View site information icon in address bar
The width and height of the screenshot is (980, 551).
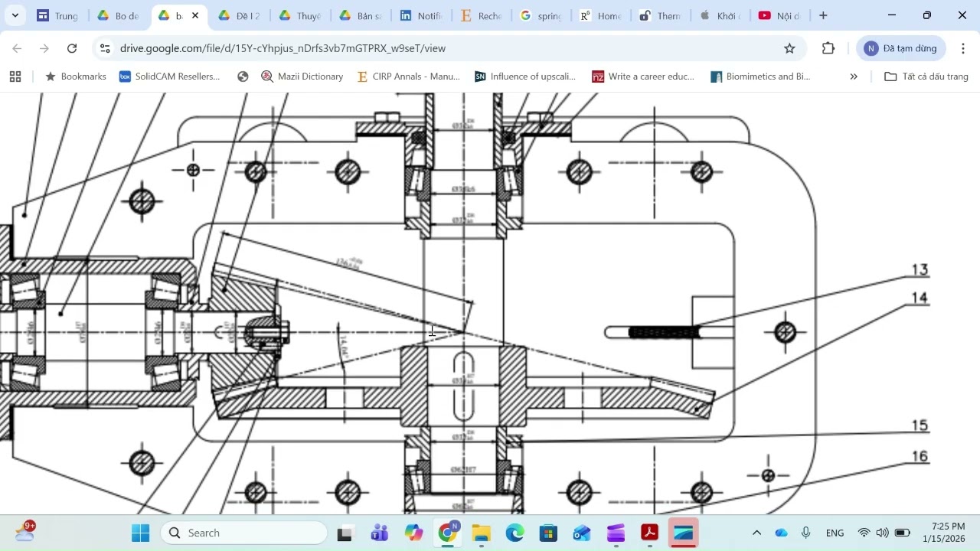105,48
